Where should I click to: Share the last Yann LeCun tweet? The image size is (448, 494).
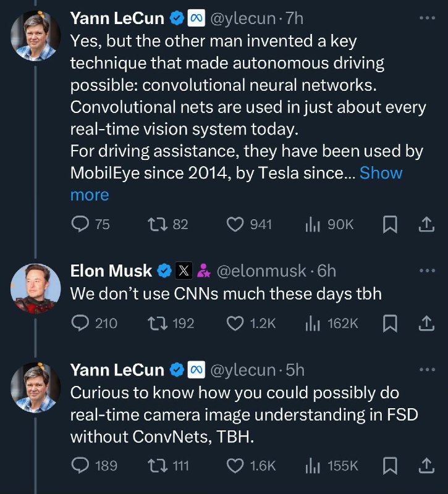[x=426, y=465]
